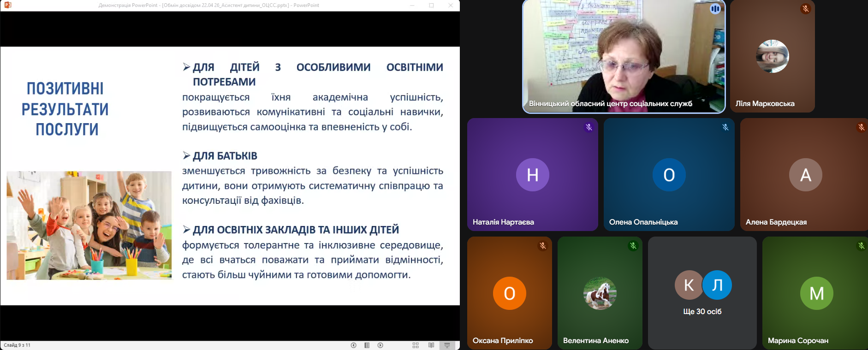Image resolution: width=868 pixels, height=350 pixels.
Task: Select Ліля Марковська's profile photo
Action: click(x=772, y=56)
